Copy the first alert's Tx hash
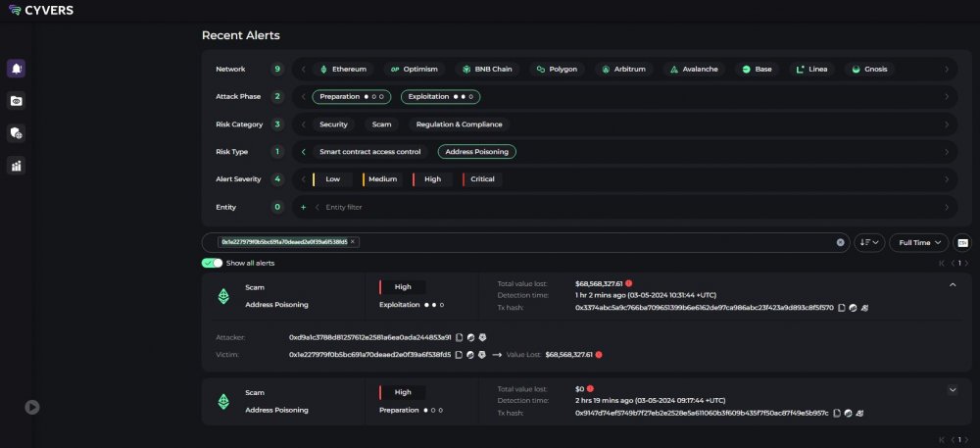980x448 pixels. (841, 307)
